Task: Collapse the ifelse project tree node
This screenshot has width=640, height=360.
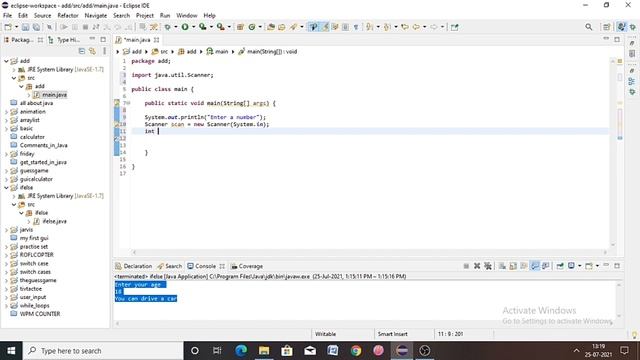Action: click(x=6, y=188)
